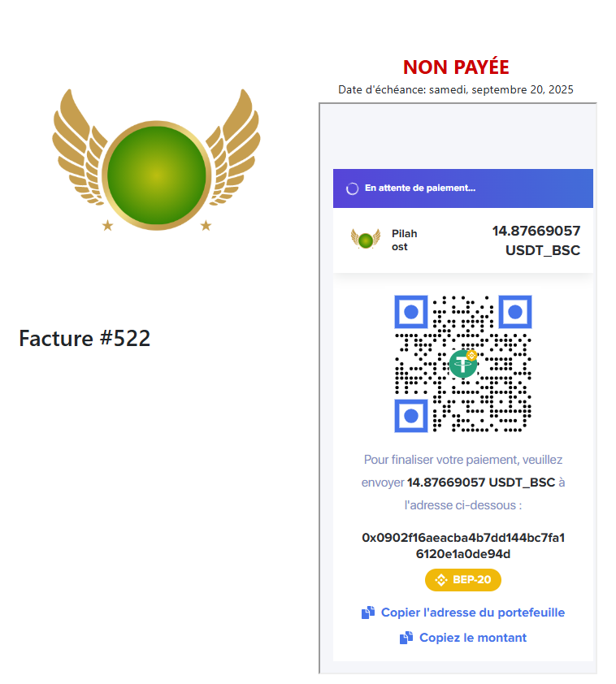Click the copy icon beside Copiez le montant

[x=406, y=638]
